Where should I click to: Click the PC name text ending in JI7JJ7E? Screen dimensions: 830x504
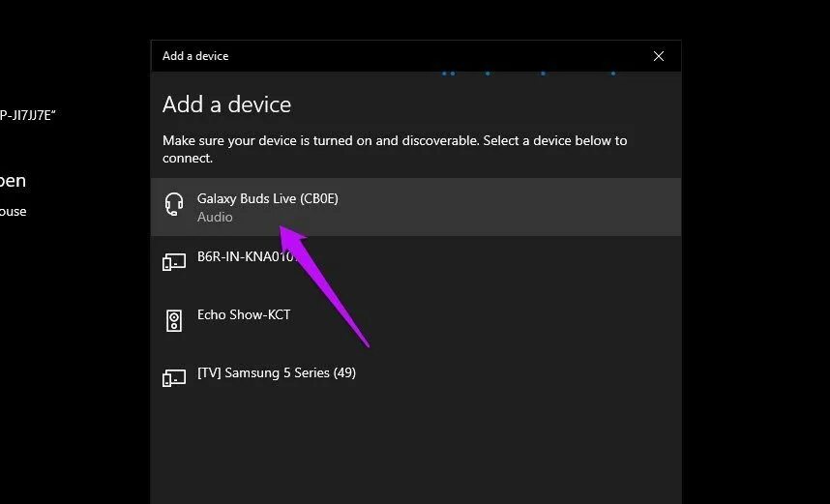[29, 115]
